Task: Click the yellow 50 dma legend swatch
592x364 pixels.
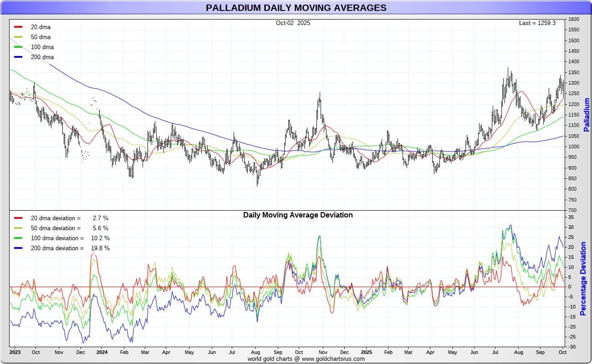Action: [18, 37]
